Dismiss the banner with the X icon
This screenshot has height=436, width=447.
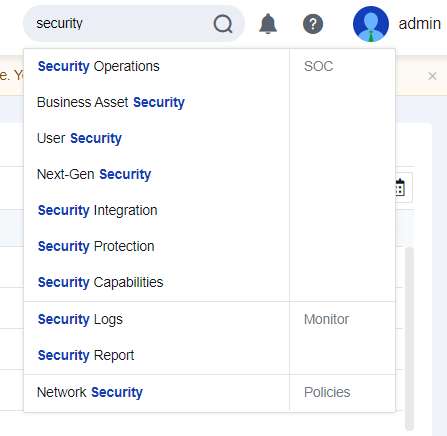click(x=432, y=76)
